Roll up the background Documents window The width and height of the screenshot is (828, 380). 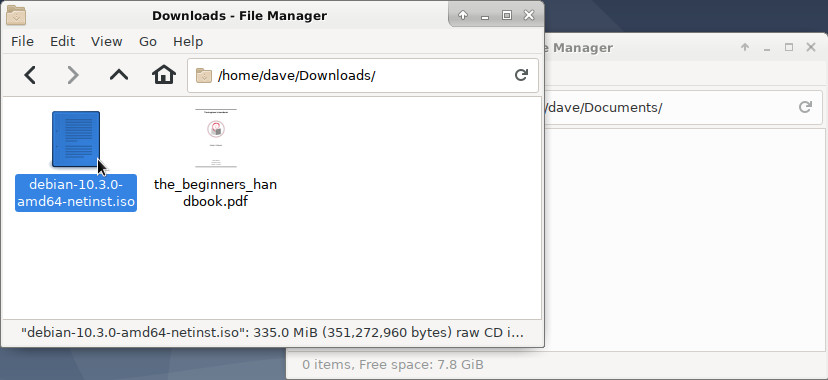[x=745, y=48]
